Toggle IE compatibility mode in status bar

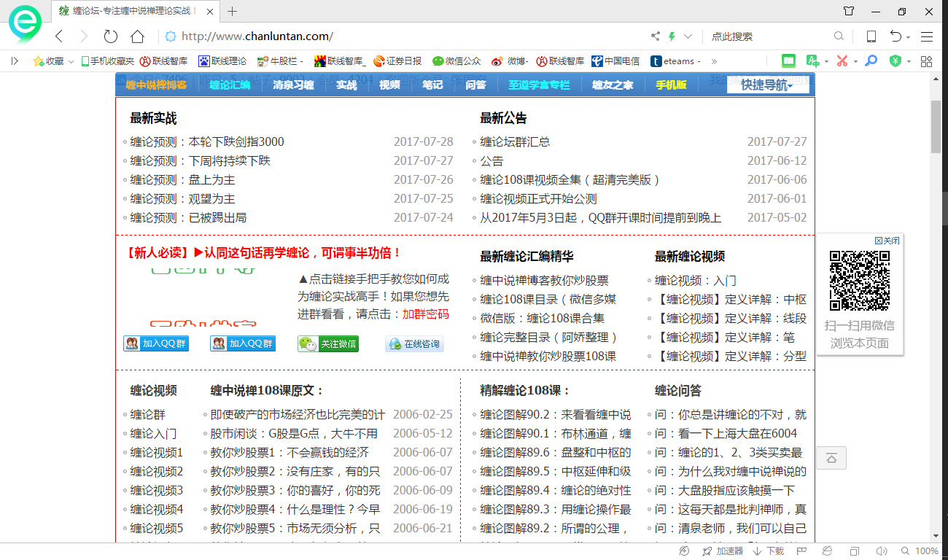click(x=828, y=551)
